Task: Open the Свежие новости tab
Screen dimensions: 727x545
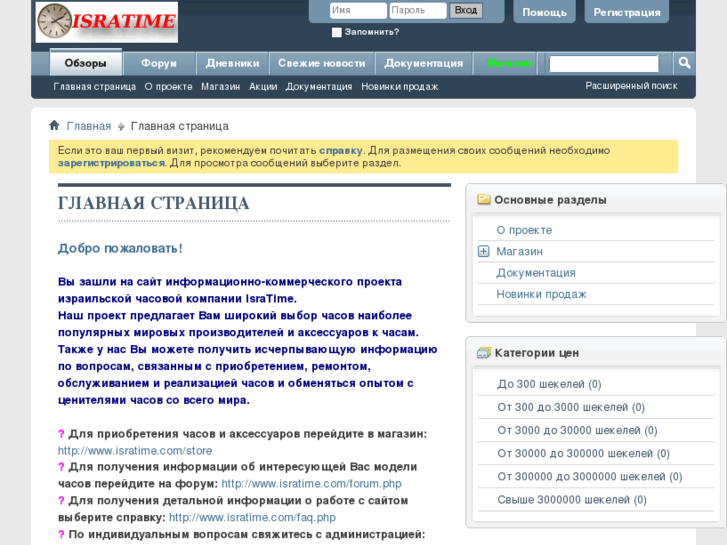Action: [x=322, y=64]
